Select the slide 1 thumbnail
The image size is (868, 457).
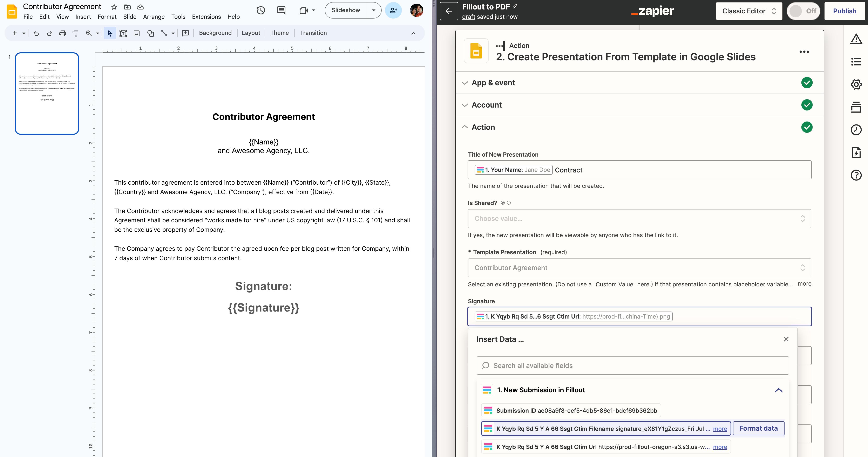pos(47,94)
